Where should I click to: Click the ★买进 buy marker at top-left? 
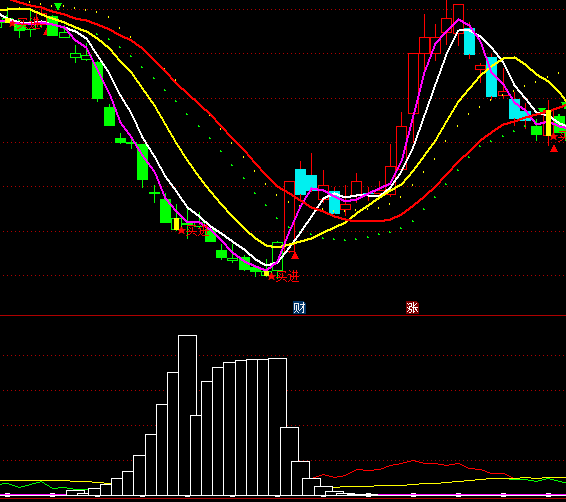tap(26, 24)
